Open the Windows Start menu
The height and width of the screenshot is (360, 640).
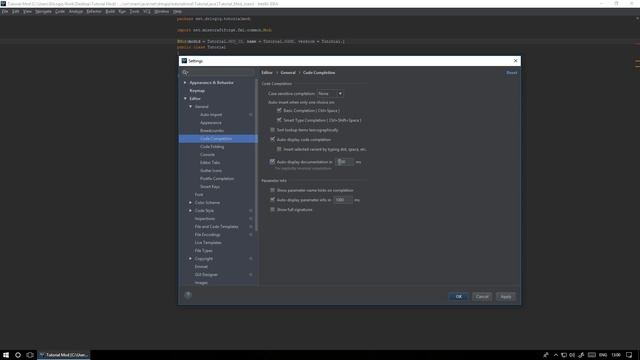[6, 355]
